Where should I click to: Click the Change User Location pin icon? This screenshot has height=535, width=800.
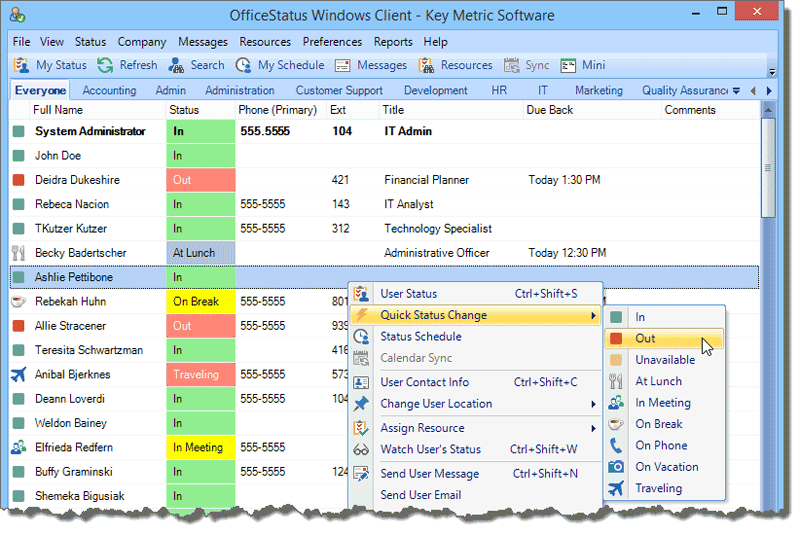tap(361, 403)
